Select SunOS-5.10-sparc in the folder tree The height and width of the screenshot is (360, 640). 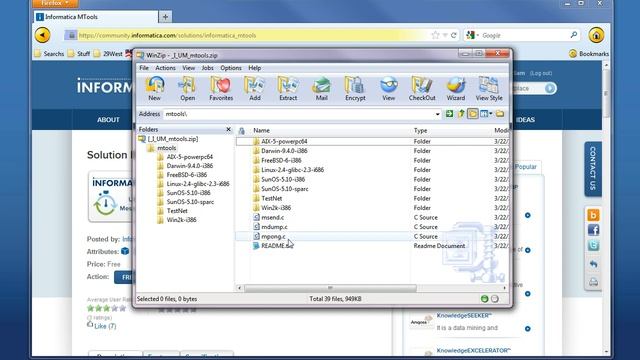(190, 202)
